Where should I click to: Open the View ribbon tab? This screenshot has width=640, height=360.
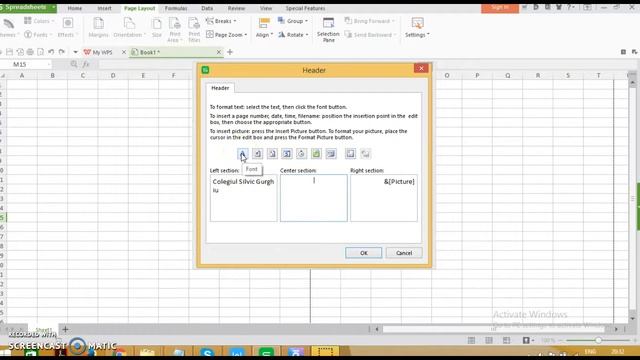tap(266, 8)
